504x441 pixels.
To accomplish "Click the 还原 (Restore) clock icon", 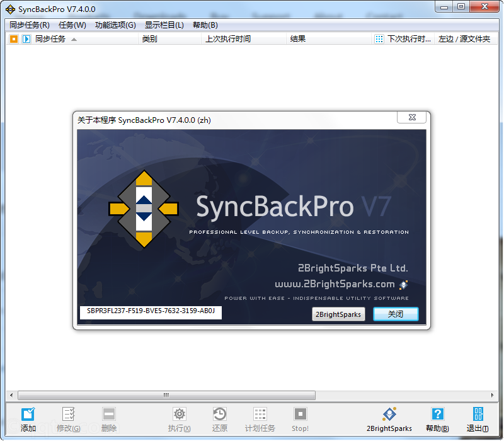I will (220, 414).
